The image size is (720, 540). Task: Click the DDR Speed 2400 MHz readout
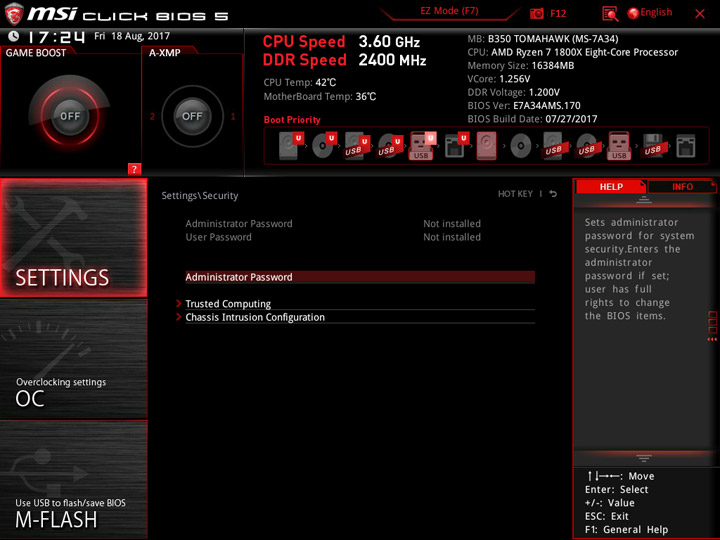click(x=344, y=60)
